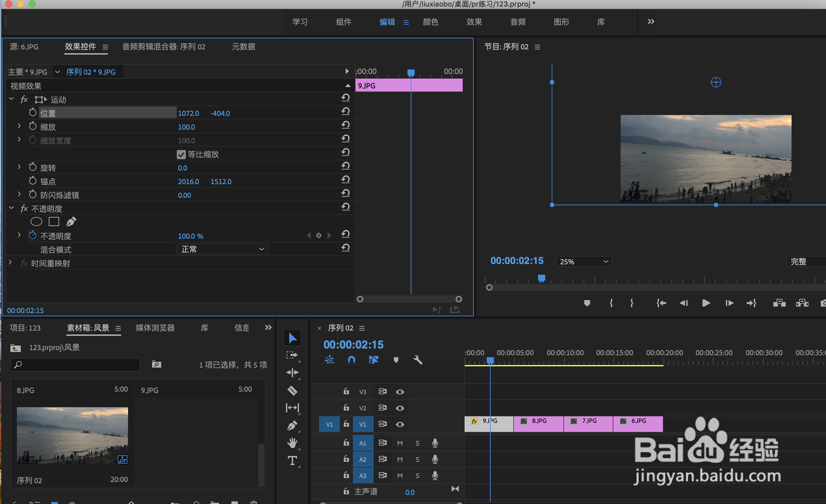Mark In point in program monitor
Image resolution: width=826 pixels, height=504 pixels.
point(611,303)
